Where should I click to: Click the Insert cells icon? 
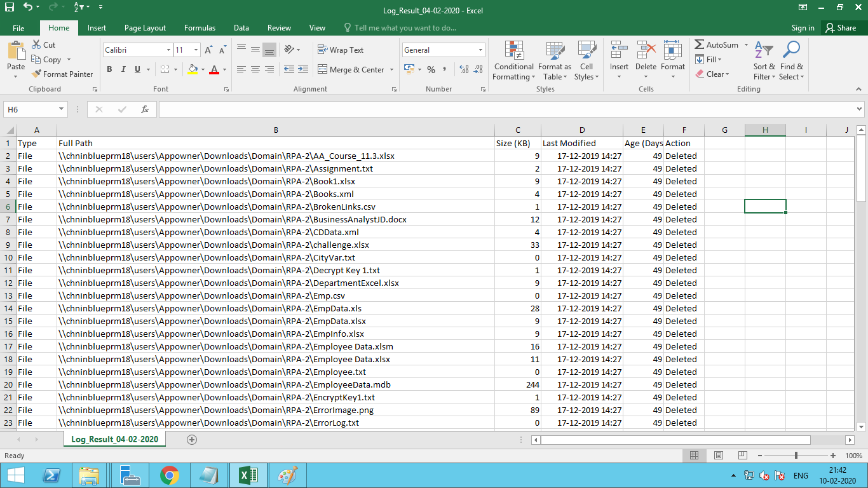click(618, 51)
